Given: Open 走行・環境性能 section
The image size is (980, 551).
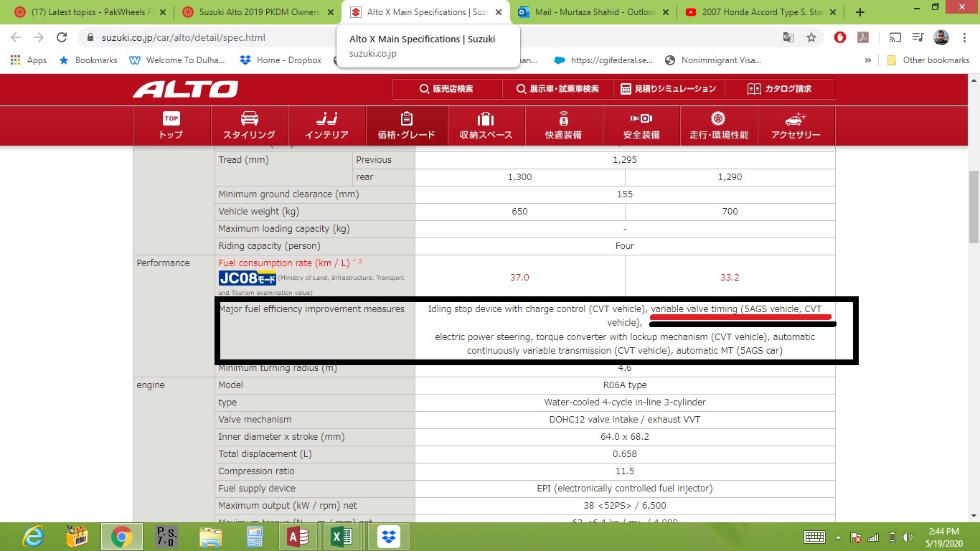Looking at the screenshot, I should (719, 126).
